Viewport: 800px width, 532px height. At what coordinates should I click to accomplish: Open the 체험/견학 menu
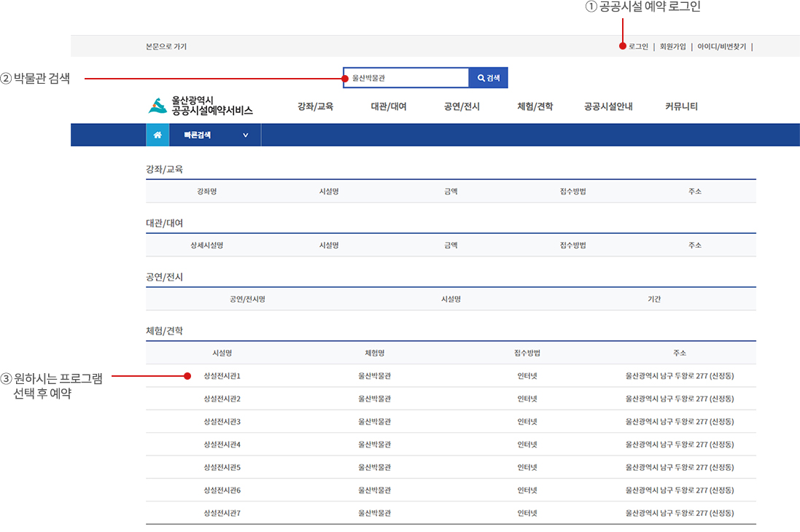(x=535, y=106)
